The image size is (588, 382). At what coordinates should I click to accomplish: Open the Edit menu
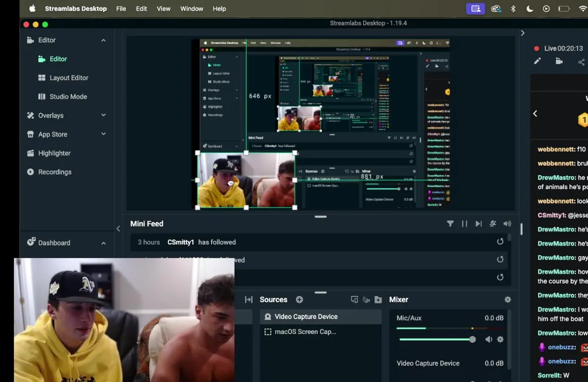(141, 8)
